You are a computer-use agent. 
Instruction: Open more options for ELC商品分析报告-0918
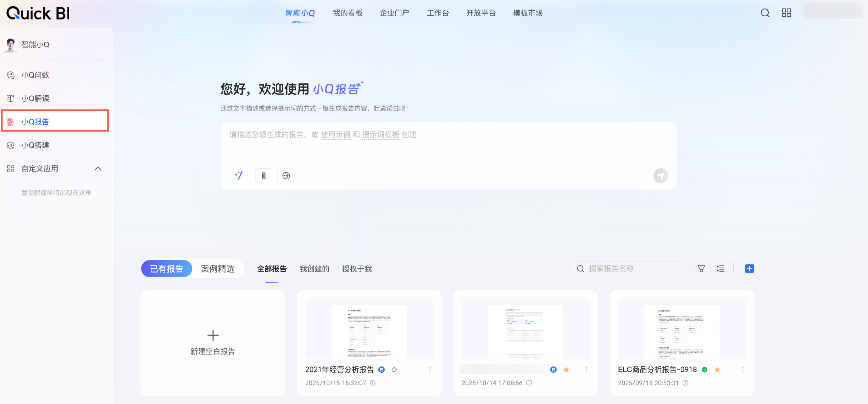(742, 370)
